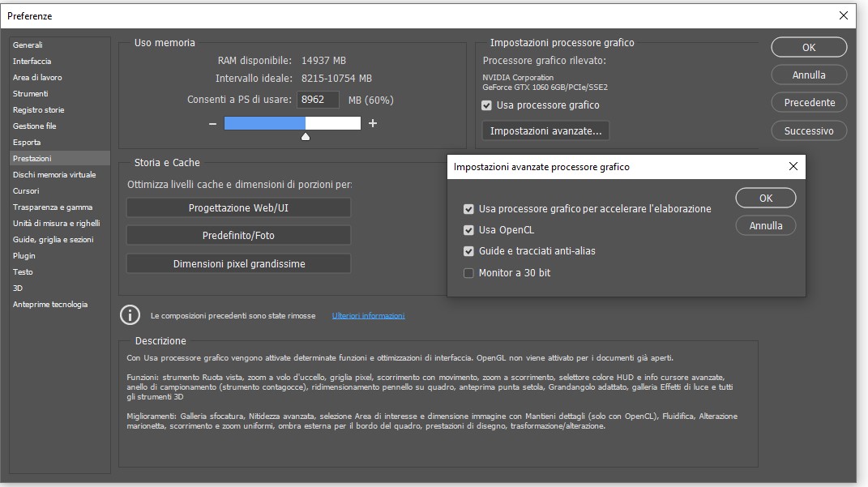Toggle Guide e tracciati anti-alias
The height and width of the screenshot is (487, 868).
pos(468,251)
